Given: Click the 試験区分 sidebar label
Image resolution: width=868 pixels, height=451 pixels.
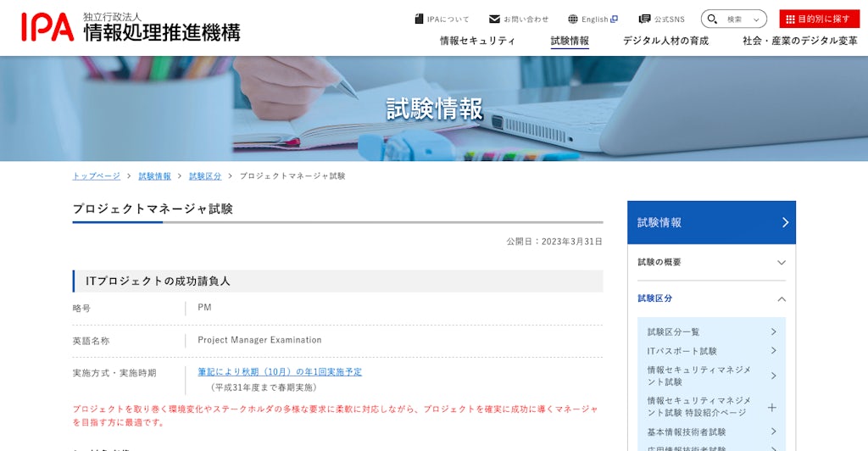Looking at the screenshot, I should (x=655, y=298).
